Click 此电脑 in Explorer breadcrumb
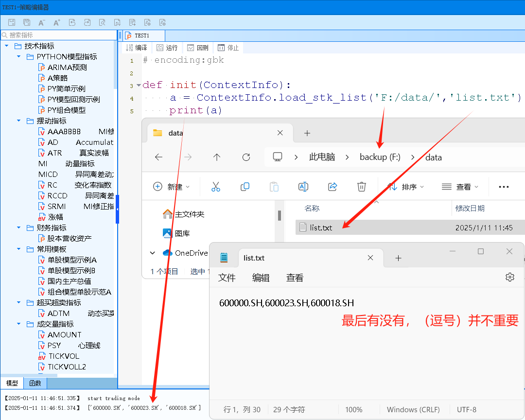Screen dimensions: 525x420 pyautogui.click(x=322, y=157)
